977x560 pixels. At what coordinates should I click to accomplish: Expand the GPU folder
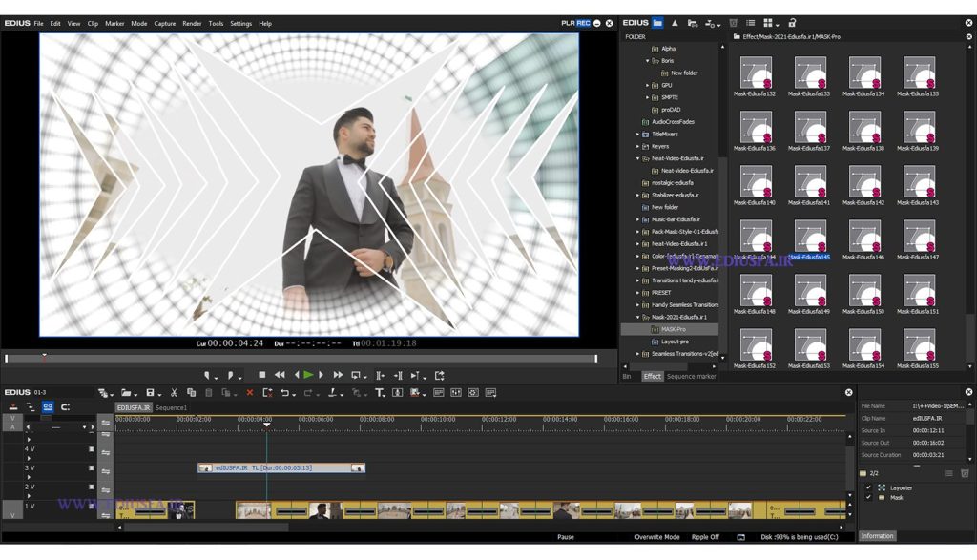(x=648, y=85)
